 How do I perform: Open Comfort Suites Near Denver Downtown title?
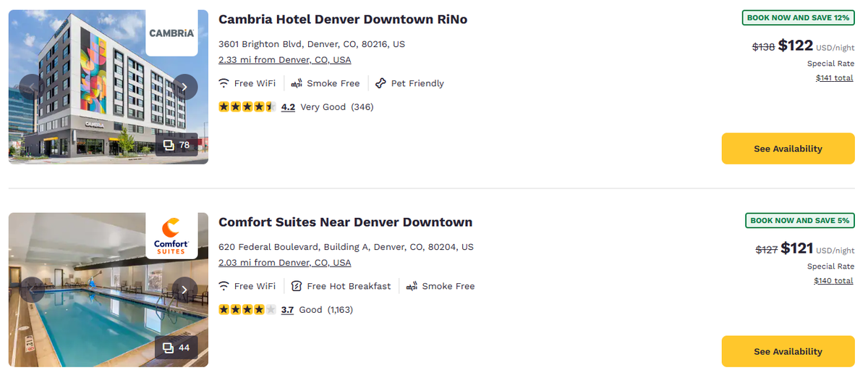(345, 222)
